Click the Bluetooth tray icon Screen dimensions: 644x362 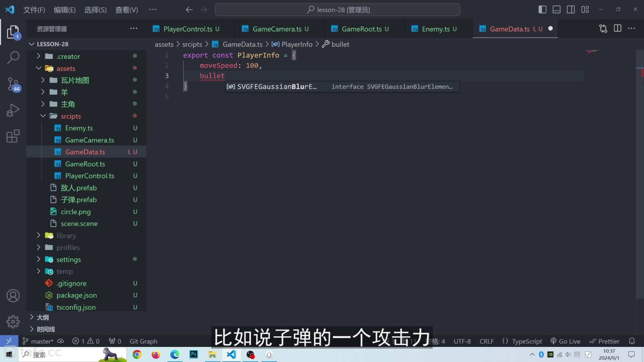point(541,354)
